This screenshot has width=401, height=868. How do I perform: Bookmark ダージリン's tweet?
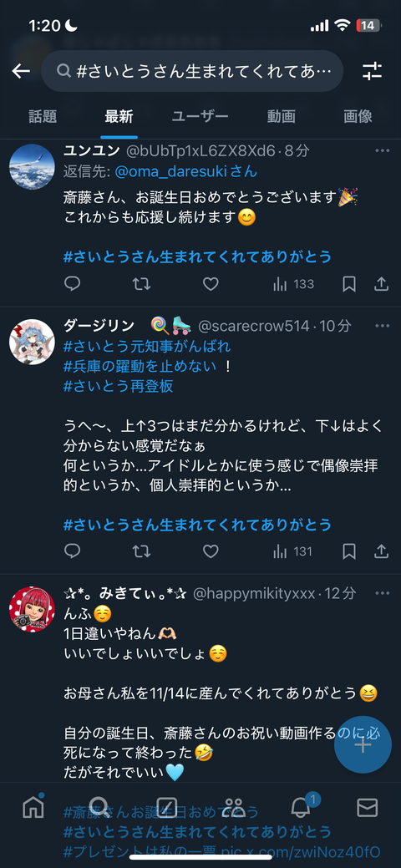coord(349,551)
